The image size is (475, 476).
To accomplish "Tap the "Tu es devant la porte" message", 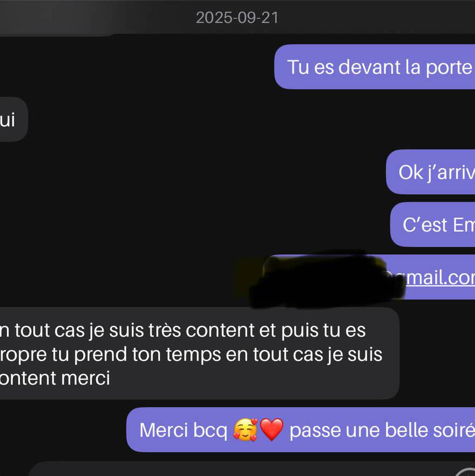I will 375,67.
